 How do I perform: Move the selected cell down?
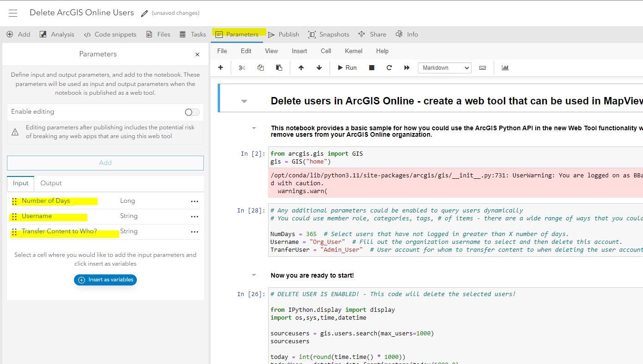coord(319,67)
